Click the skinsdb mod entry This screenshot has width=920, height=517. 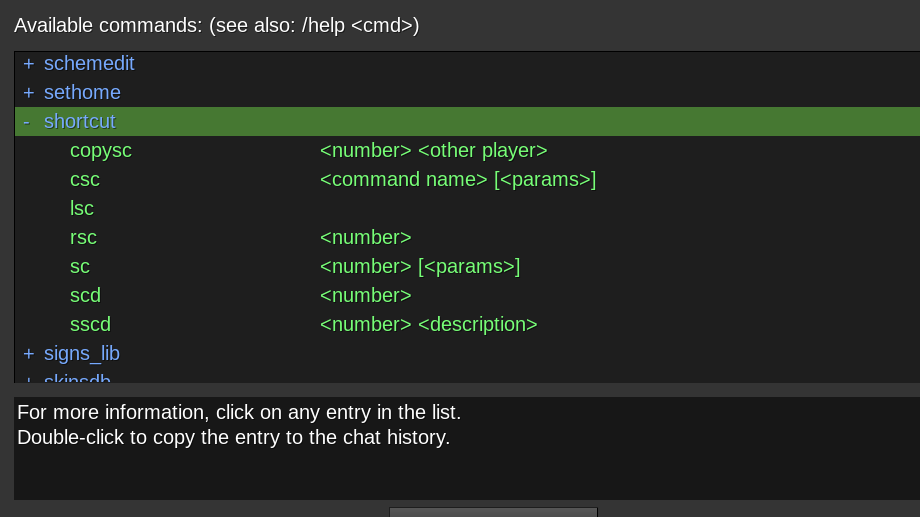point(77,379)
